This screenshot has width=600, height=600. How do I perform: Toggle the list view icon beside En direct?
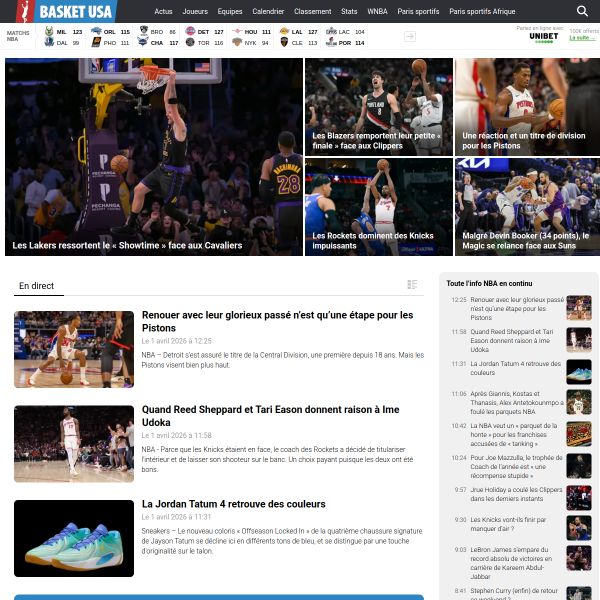pyautogui.click(x=412, y=285)
